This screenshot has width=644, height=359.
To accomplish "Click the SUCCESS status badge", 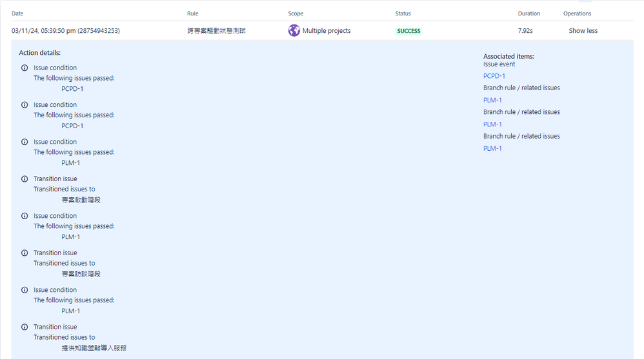I will tap(408, 31).
